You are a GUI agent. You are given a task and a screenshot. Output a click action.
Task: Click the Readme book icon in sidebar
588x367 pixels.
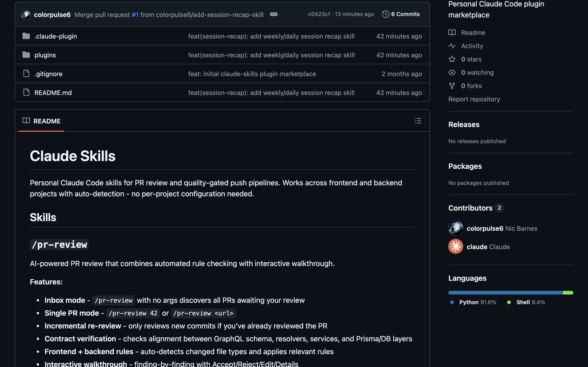coord(452,33)
